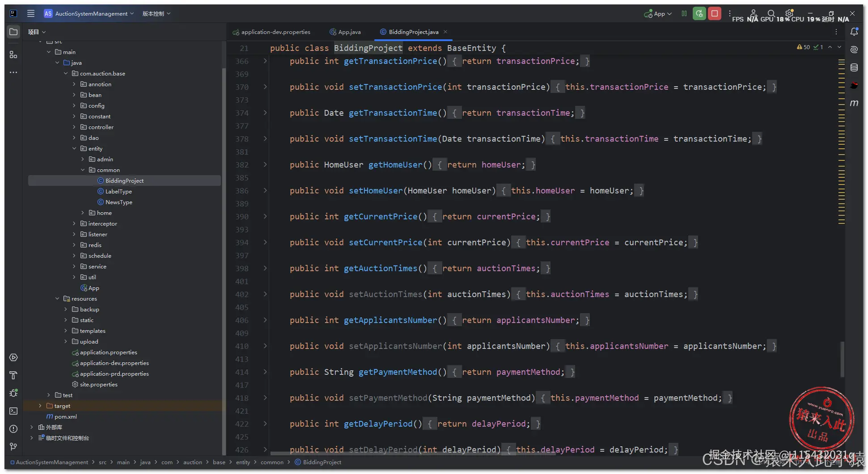Expand the folded getTransactionPrice method

[x=265, y=61]
